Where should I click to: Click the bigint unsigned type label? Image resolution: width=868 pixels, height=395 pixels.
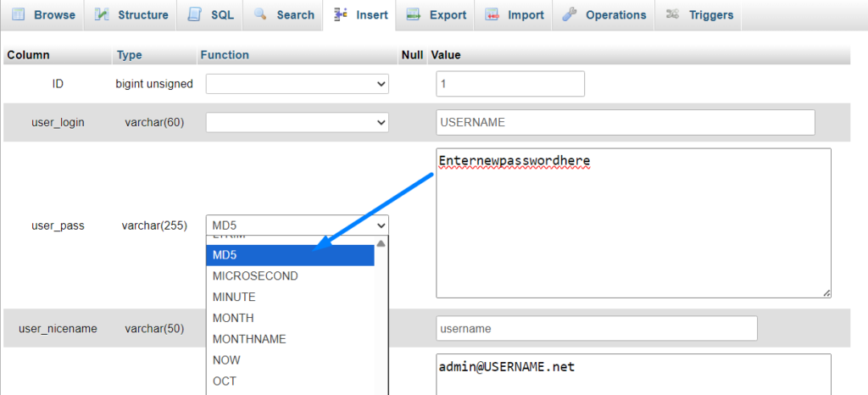tap(154, 84)
